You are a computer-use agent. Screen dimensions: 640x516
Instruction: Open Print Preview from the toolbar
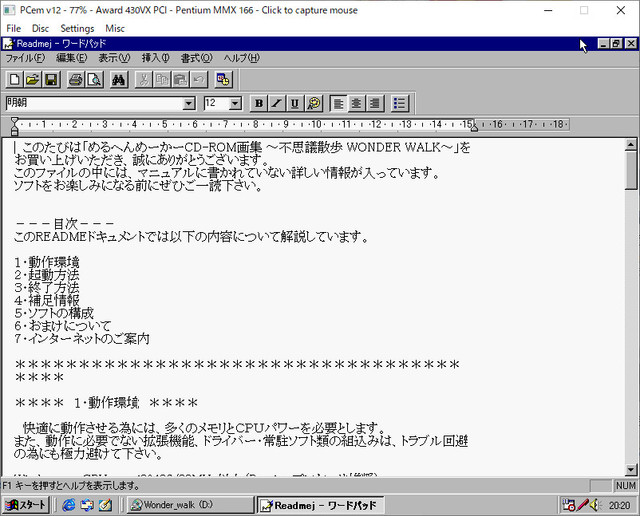94,80
